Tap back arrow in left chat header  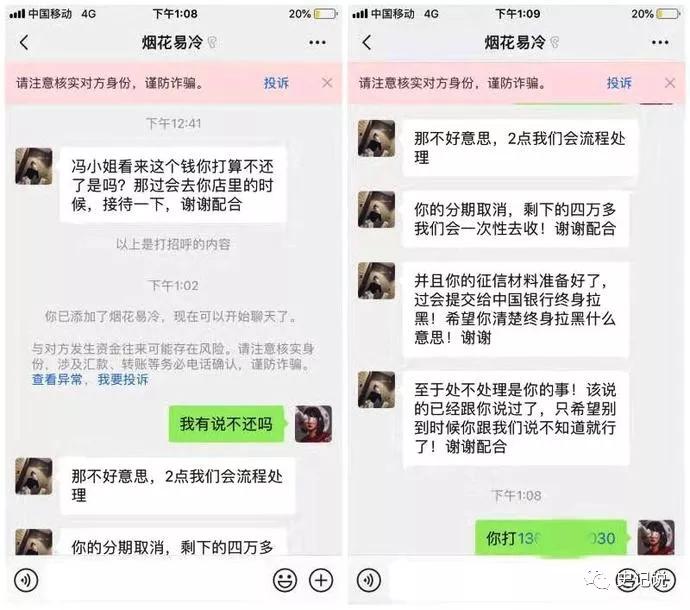pos(24,43)
